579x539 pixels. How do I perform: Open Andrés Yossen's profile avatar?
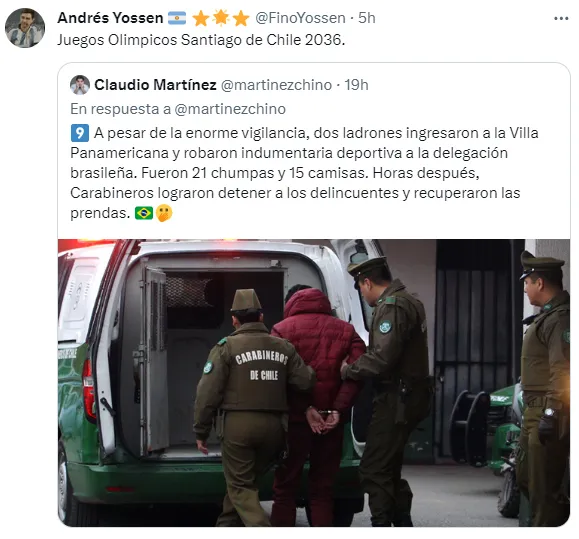(x=25, y=28)
